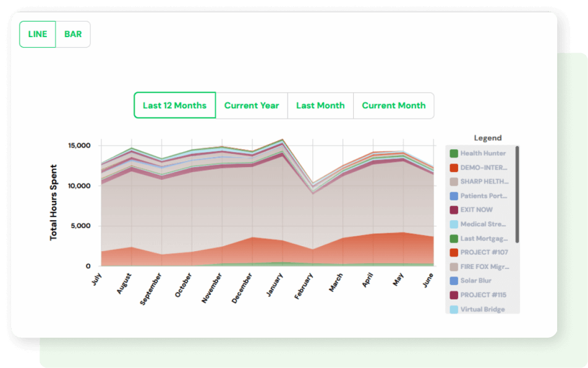Viewport: 588px width, 368px height.
Task: Toggle Virtual Bridge series label in legend
Action: (x=483, y=309)
